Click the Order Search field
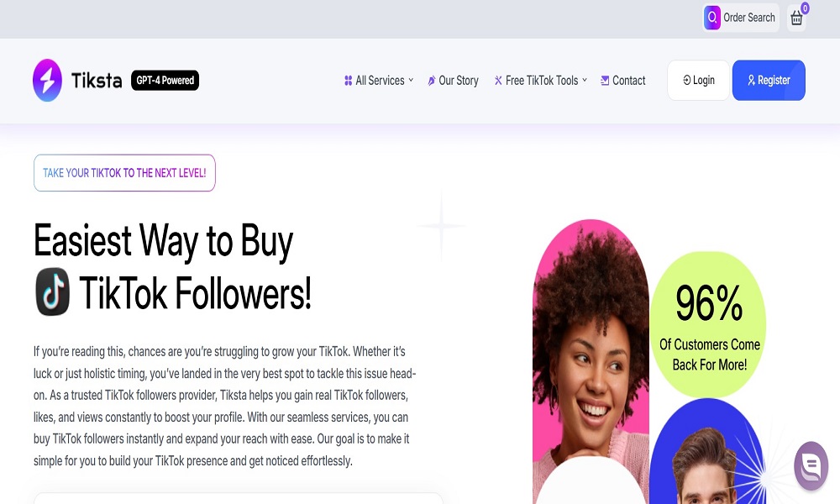The image size is (840, 504). [x=741, y=18]
